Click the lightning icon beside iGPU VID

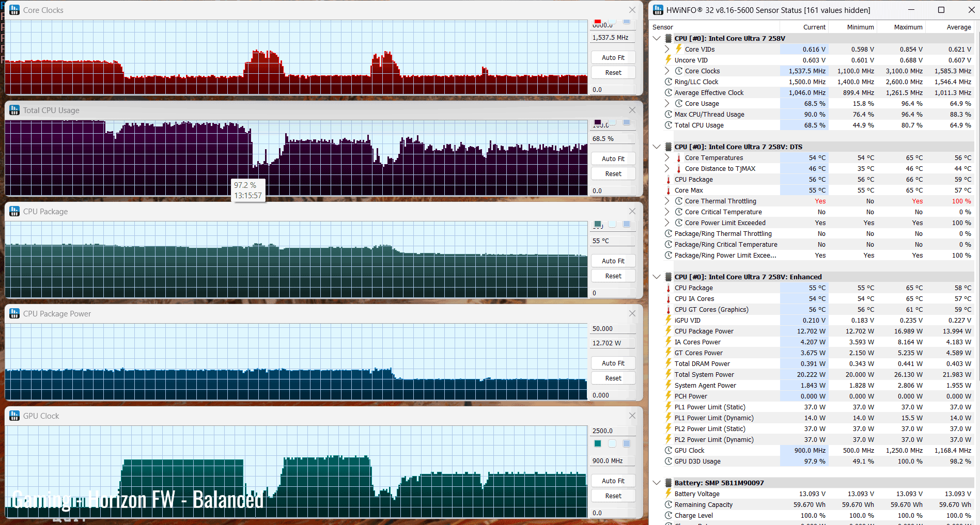[668, 320]
